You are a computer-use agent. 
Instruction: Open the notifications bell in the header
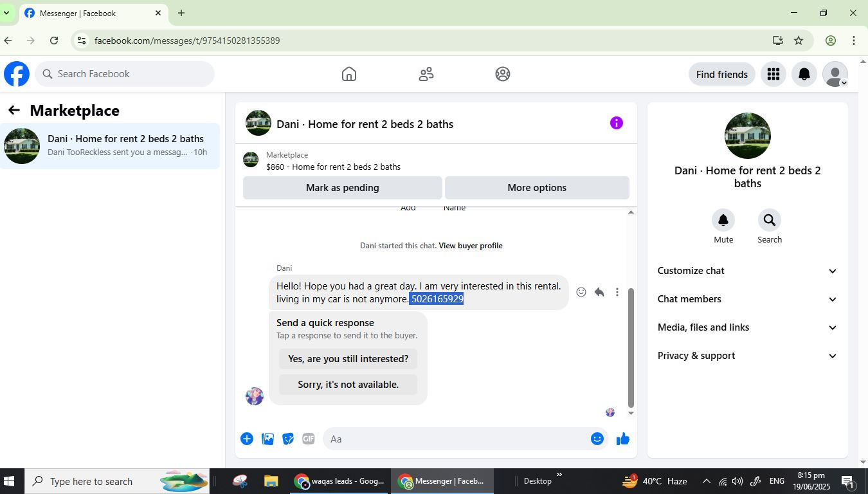[x=804, y=74]
